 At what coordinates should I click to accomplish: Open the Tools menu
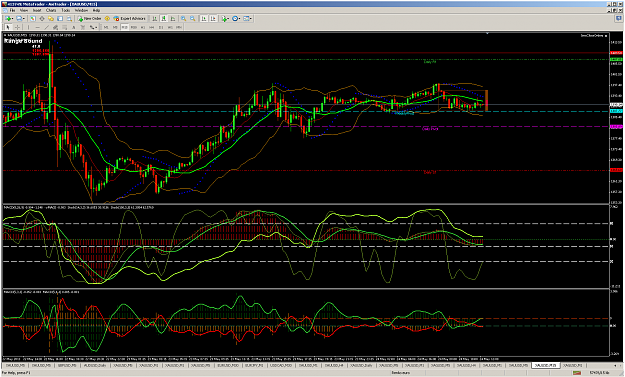pyautogui.click(x=66, y=10)
